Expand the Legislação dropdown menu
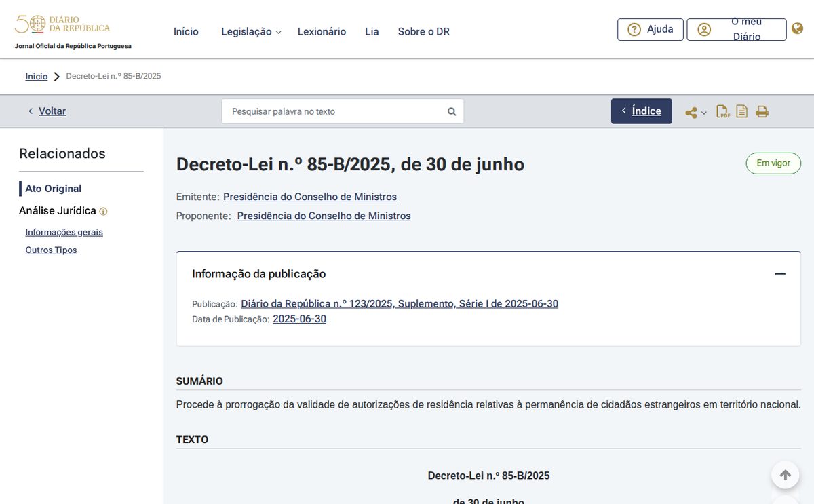 [x=251, y=31]
